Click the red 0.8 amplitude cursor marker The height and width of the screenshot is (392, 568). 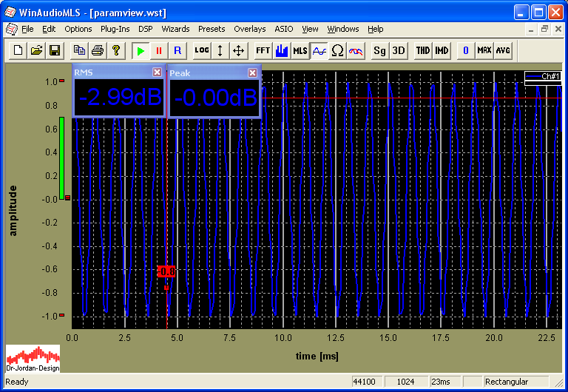coord(166,272)
